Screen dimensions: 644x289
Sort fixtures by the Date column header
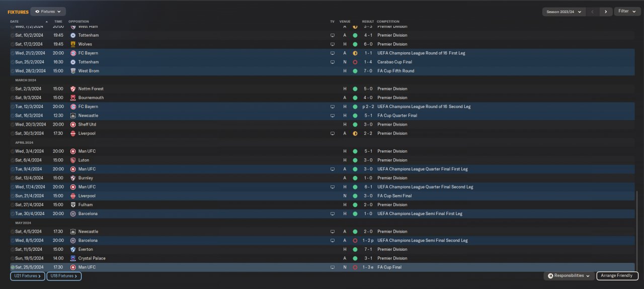[15, 22]
